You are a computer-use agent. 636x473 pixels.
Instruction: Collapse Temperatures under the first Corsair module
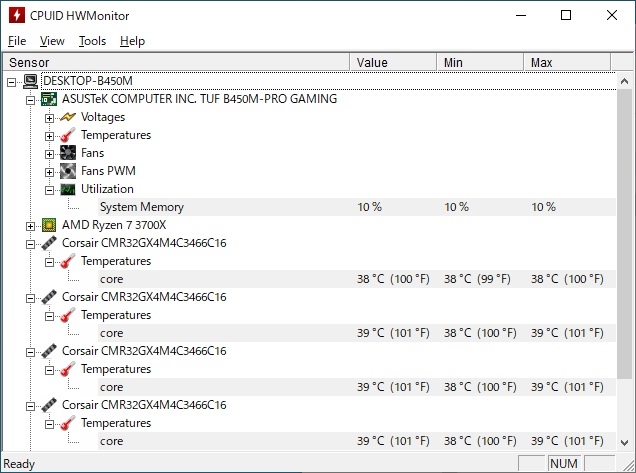click(x=49, y=262)
